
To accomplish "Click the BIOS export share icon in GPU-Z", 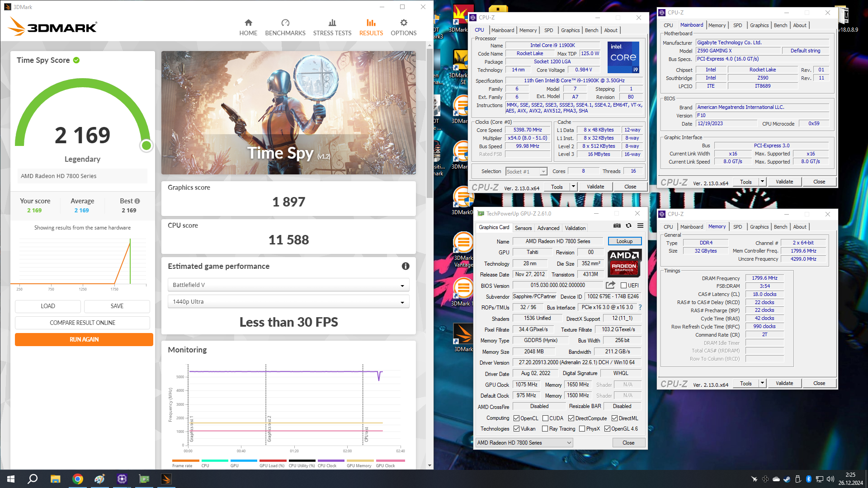I will 610,285.
